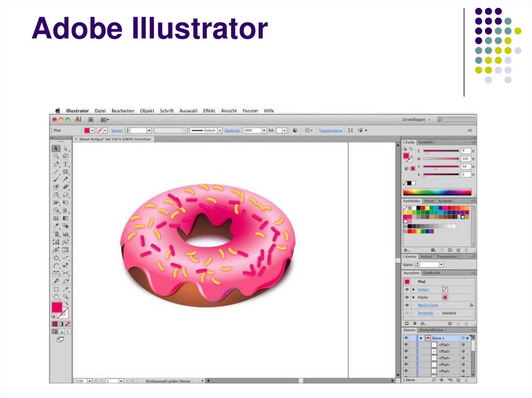Open the 150% zoom dropdown in status bar

point(89,381)
